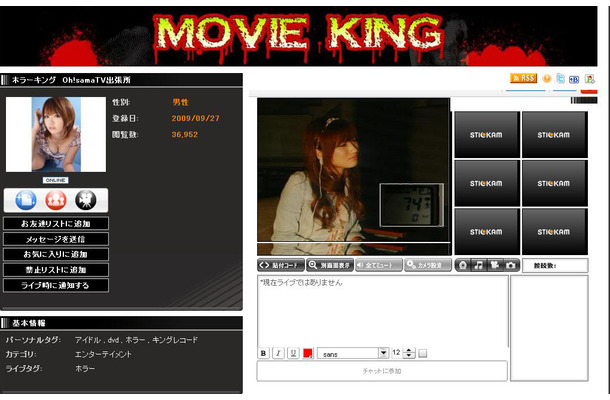Open the sans font dropdown
Screen dimensions: 610x400
coord(353,353)
